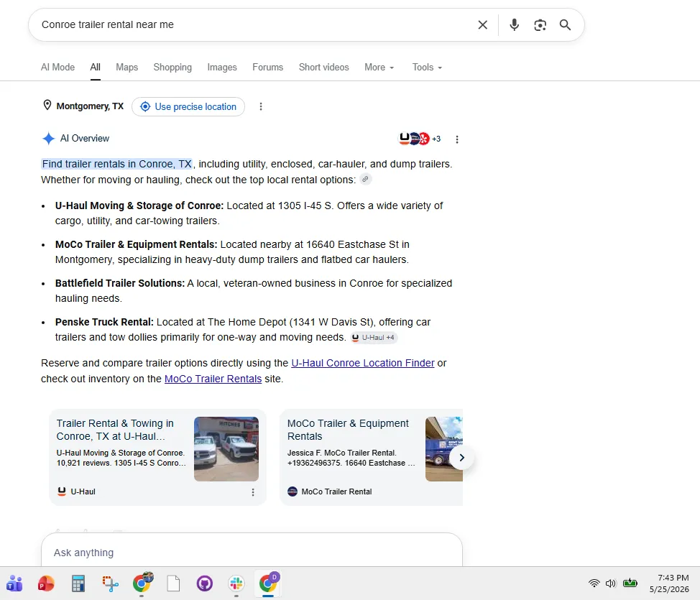
Task: Open Snipping Tool from taskbar
Action: (110, 583)
